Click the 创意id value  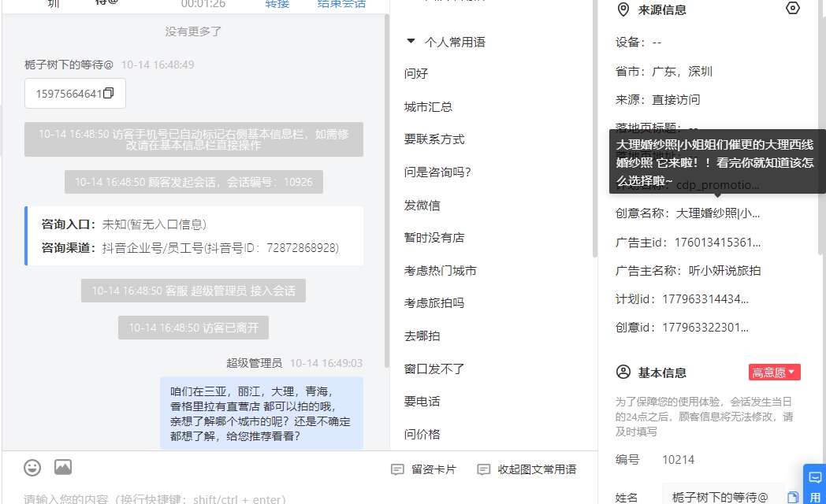(x=705, y=328)
